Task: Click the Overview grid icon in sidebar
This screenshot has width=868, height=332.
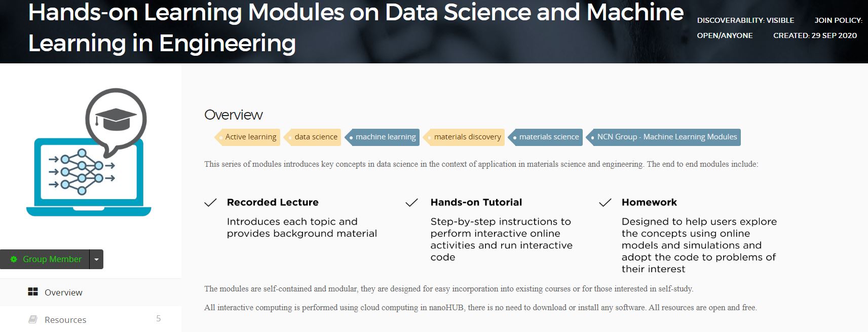Action: coord(33,292)
